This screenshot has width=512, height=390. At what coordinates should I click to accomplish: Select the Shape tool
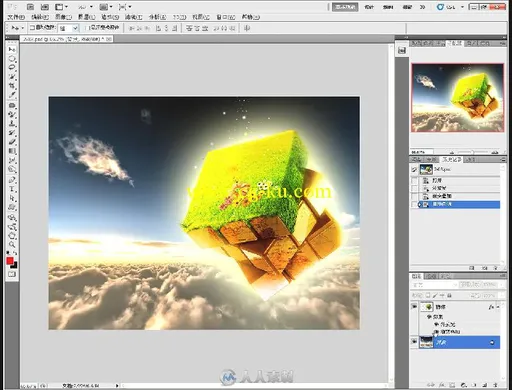coord(12,207)
